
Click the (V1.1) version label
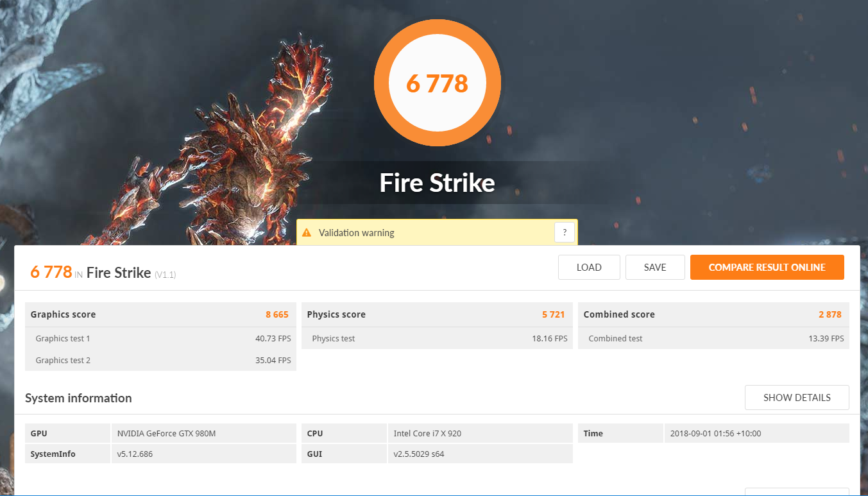point(165,275)
